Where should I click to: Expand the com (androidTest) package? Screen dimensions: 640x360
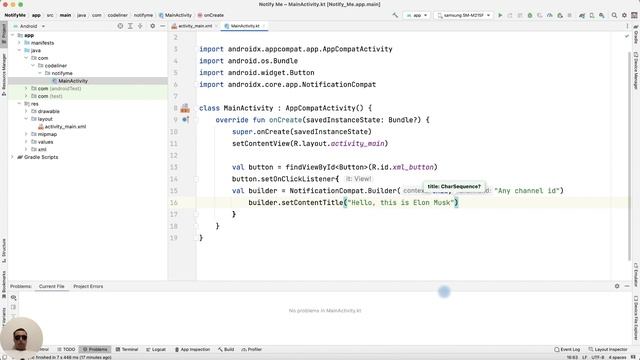coord(26,88)
